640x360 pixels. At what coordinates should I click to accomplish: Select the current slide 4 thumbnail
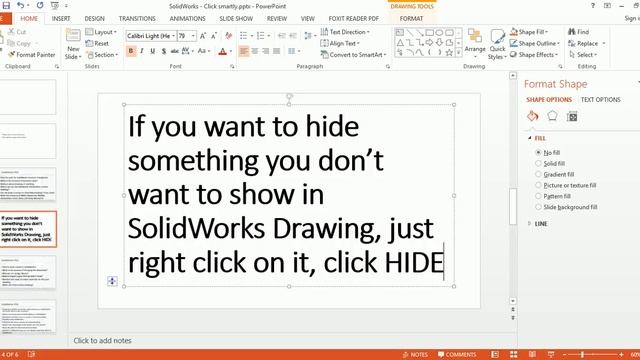click(x=28, y=229)
